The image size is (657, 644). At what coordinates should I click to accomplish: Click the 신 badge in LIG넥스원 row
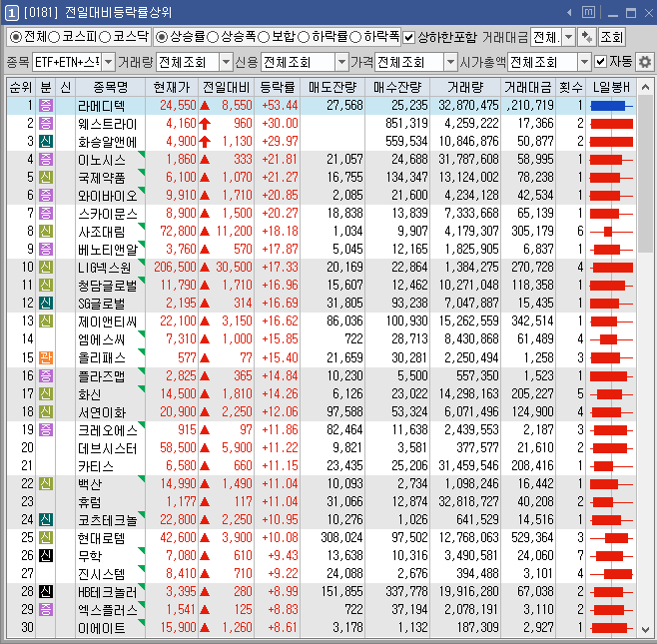pyautogui.click(x=46, y=267)
